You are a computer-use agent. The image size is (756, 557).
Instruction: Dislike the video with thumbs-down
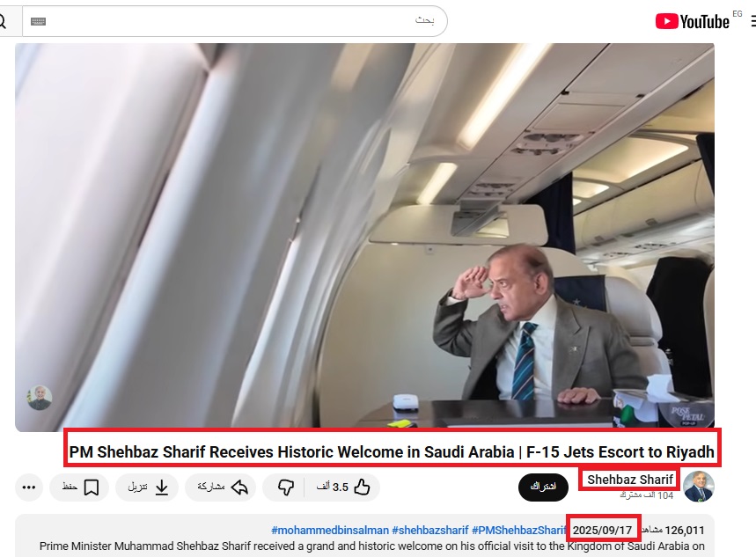point(285,487)
